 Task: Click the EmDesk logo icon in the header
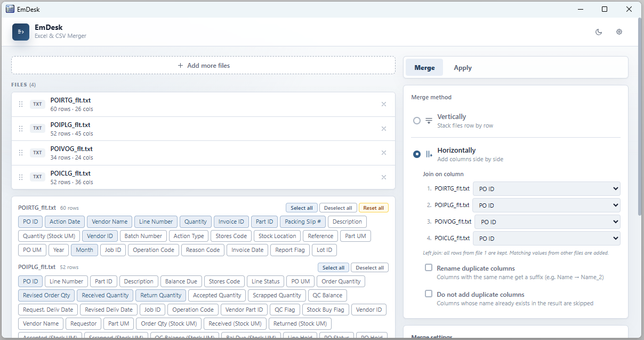coord(21,32)
